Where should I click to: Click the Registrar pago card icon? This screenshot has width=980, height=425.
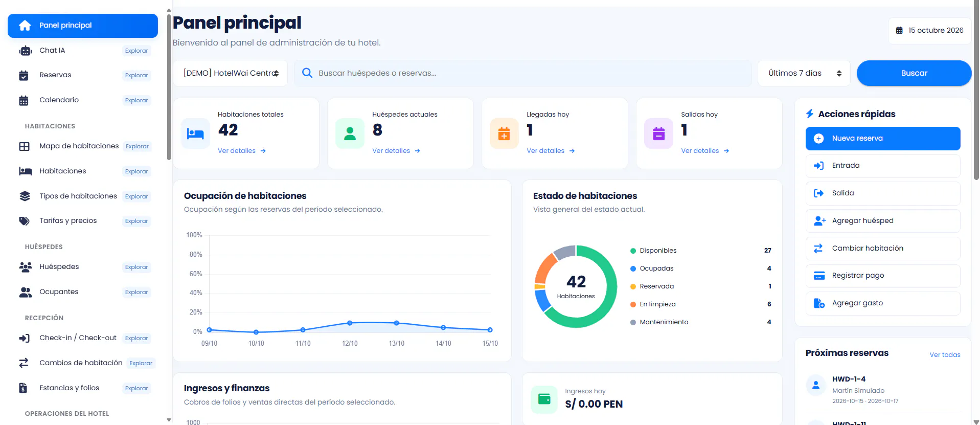pyautogui.click(x=819, y=276)
